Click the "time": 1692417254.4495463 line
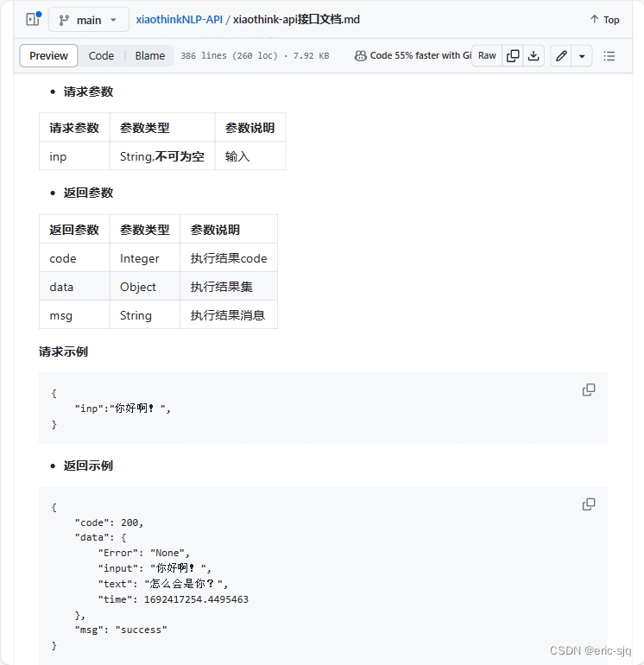Image resolution: width=644 pixels, height=665 pixels. coord(174,599)
